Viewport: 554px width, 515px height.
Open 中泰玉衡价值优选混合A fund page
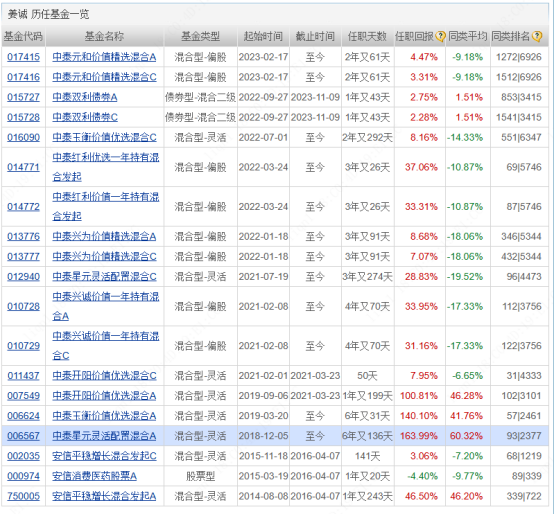(x=104, y=416)
